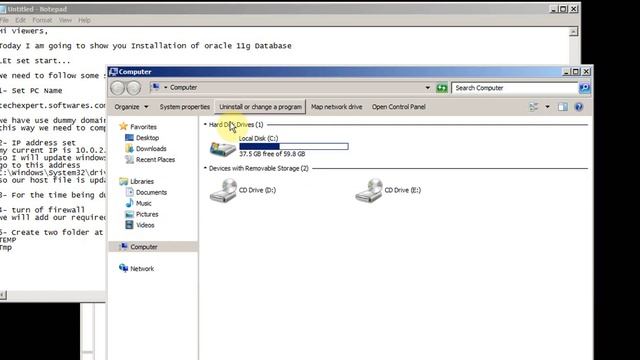Select the Documents label under Libraries
Viewport: 640px width, 360px height.
[x=151, y=192]
